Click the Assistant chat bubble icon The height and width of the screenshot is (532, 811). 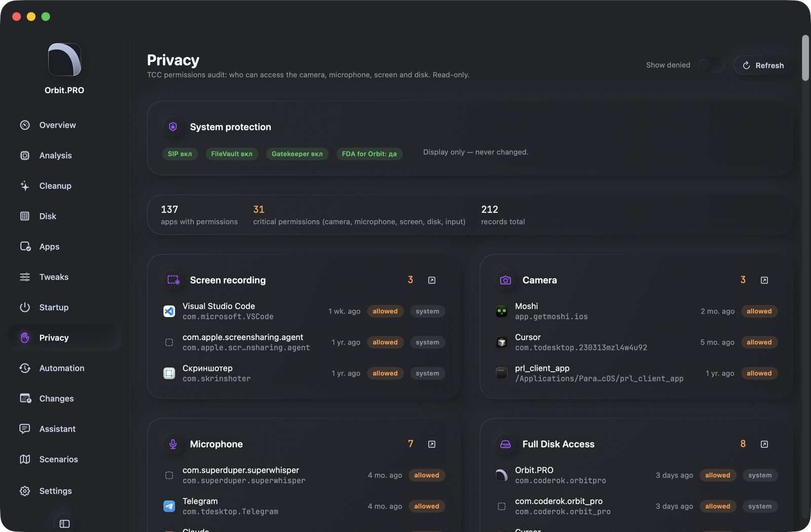point(25,429)
